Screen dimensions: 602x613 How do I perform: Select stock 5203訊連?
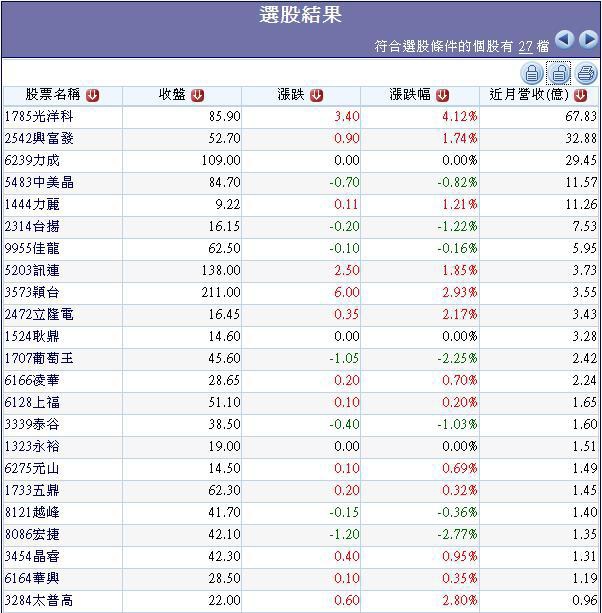click(32, 270)
